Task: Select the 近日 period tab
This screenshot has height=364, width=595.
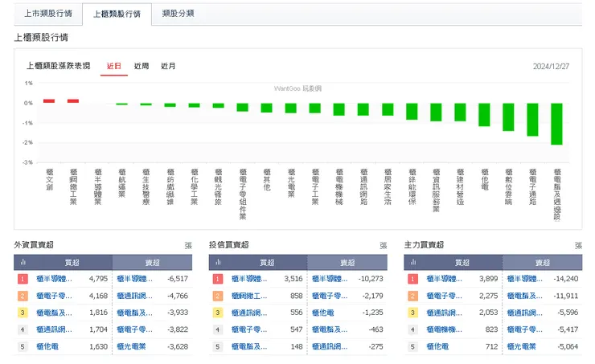Action: tap(114, 66)
